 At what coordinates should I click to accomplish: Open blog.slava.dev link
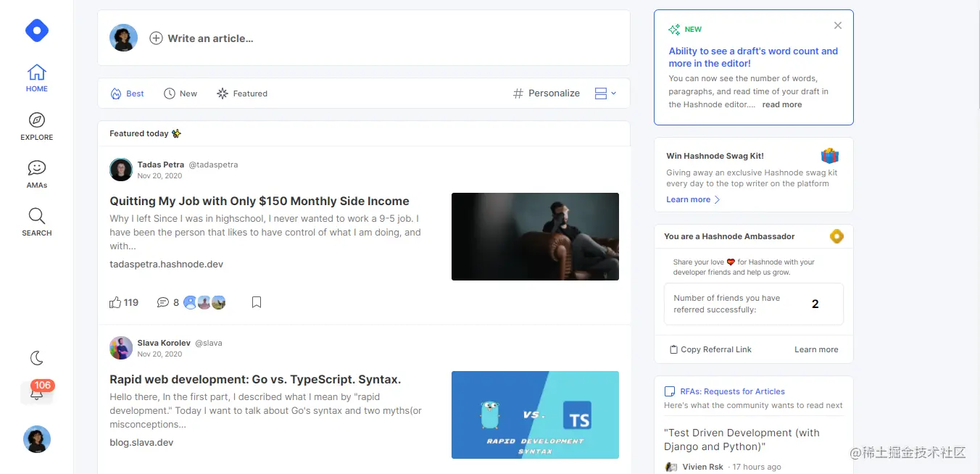tap(141, 442)
